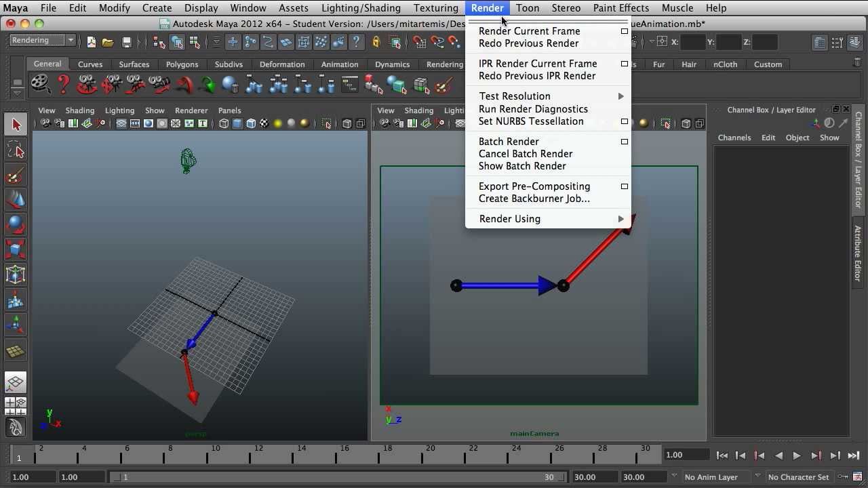
Task: Click Cancel Batch Render
Action: (526, 154)
